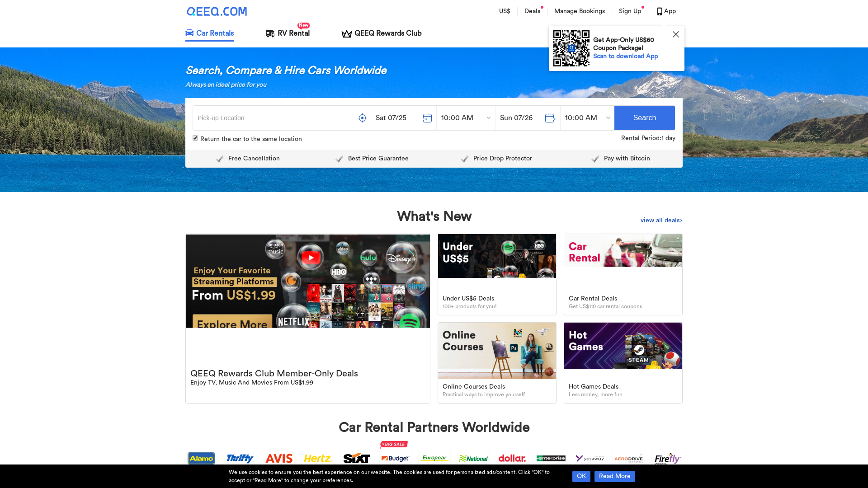Click the app download QR code
The height and width of the screenshot is (488, 868).
(571, 48)
